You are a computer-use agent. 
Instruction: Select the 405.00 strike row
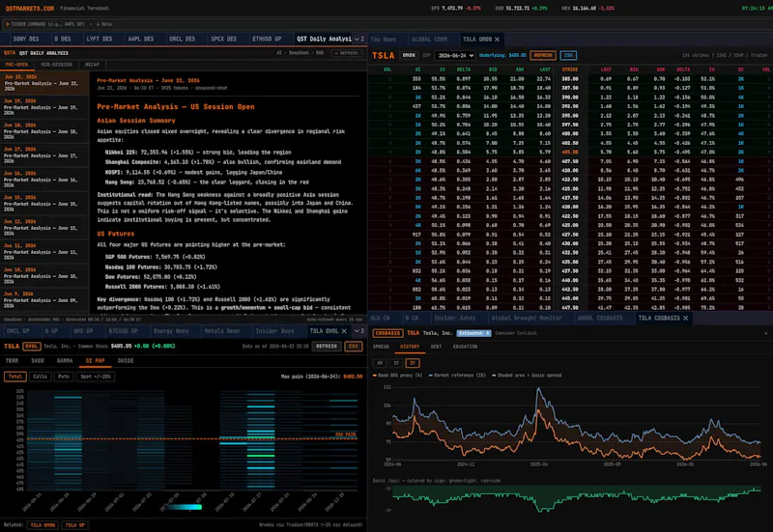click(x=570, y=153)
